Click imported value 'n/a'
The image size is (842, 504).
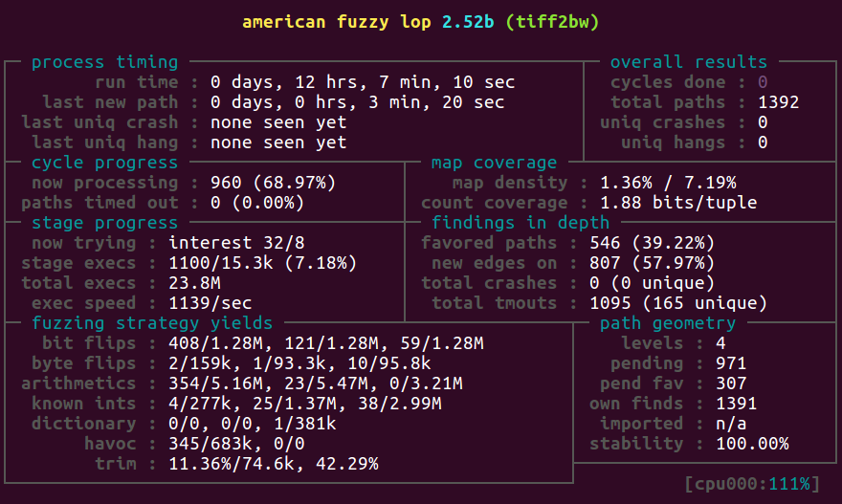click(x=731, y=424)
